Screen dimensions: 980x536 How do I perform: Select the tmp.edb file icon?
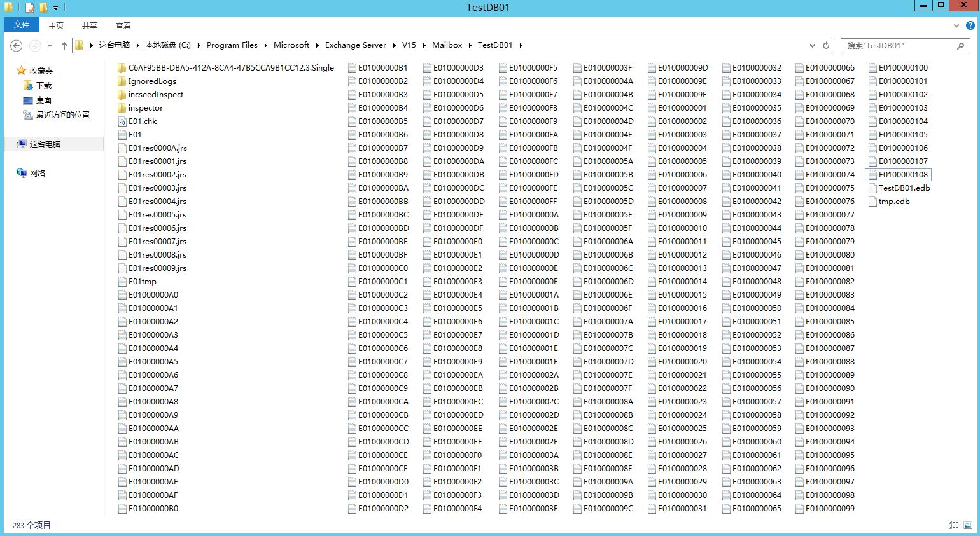click(x=873, y=202)
